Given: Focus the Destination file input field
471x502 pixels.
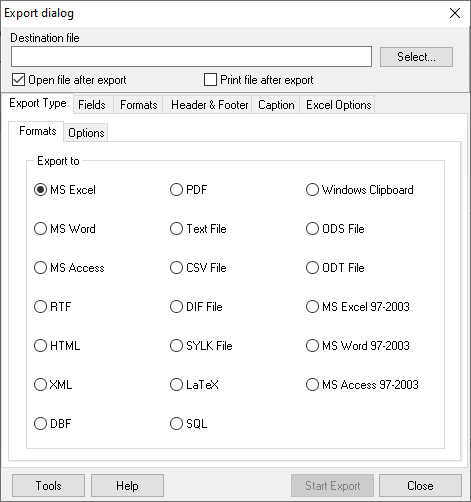Looking at the screenshot, I should [x=191, y=57].
